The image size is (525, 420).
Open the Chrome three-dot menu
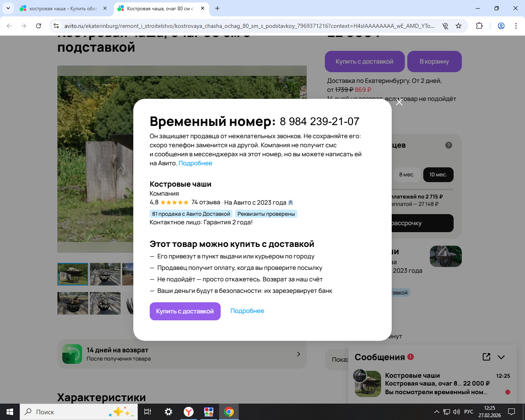516,26
